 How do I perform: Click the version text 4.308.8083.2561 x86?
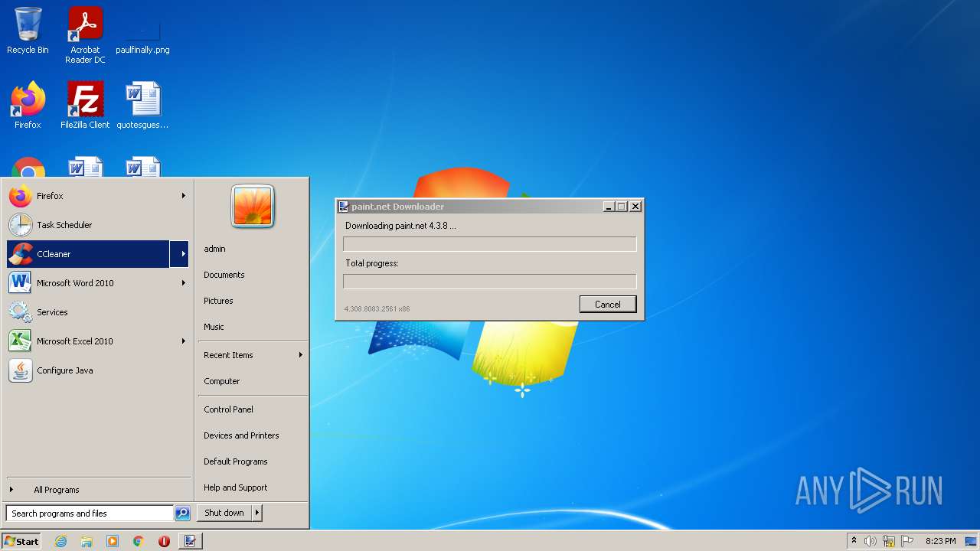377,309
